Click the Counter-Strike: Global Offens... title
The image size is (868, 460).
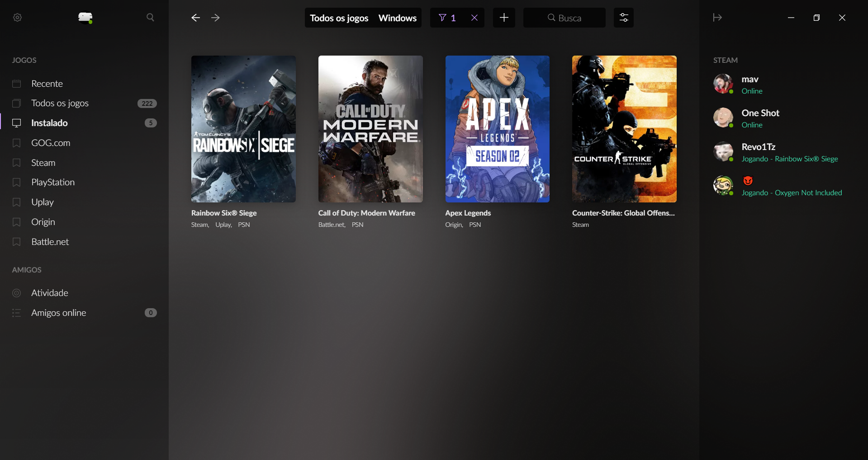click(x=623, y=213)
